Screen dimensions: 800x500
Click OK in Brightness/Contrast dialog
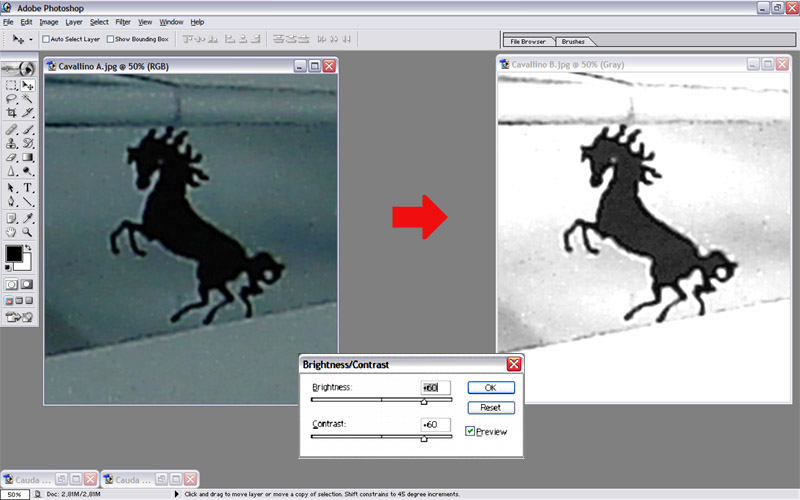491,388
